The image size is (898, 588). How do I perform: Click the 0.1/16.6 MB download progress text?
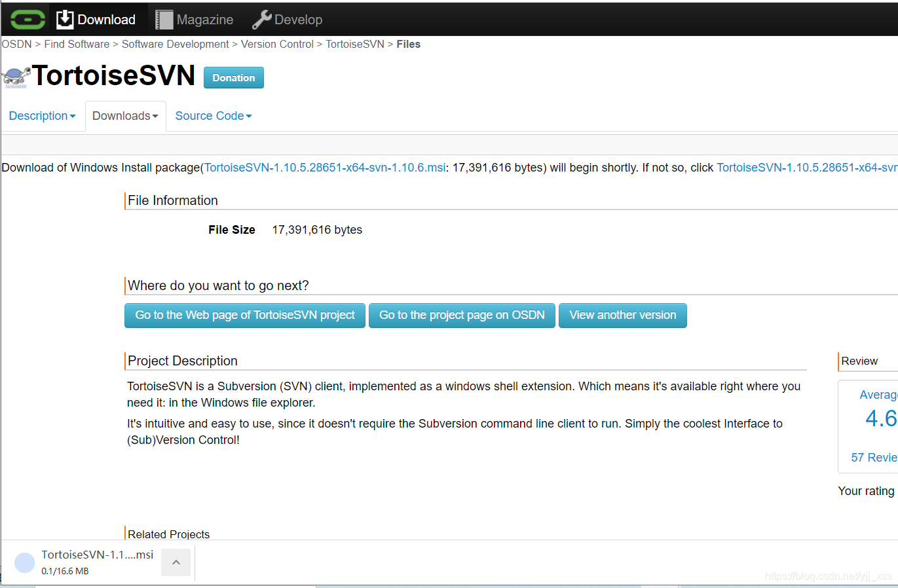click(65, 571)
